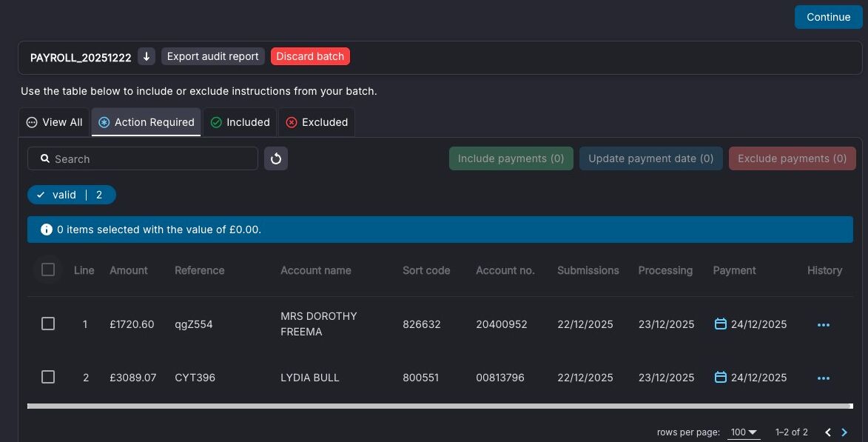Viewport: 868px width, 442px height.
Task: Open the rows per page dropdown
Action: pos(744,432)
